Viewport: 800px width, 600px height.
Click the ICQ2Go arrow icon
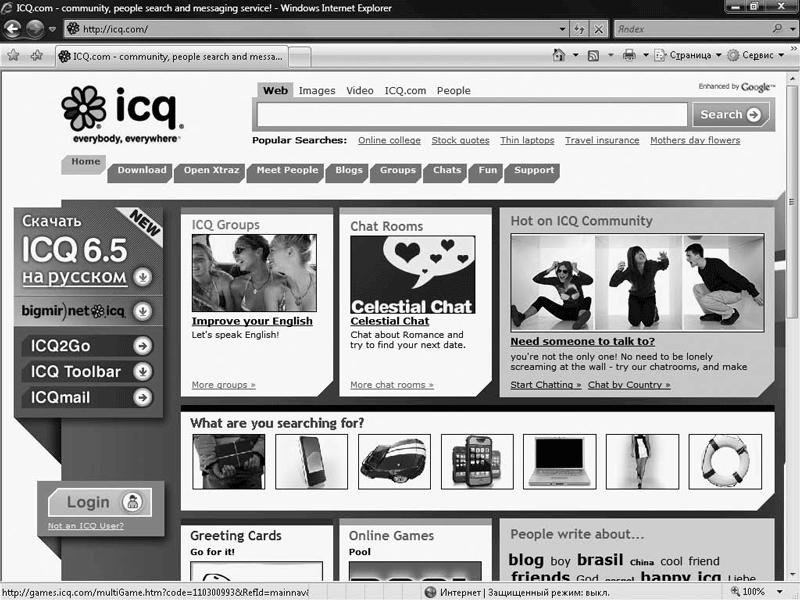(x=143, y=346)
